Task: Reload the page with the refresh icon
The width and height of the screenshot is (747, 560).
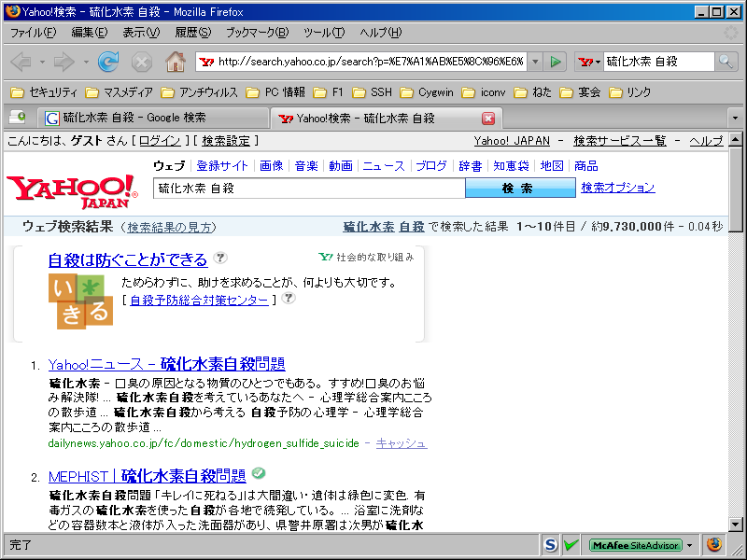Action: [x=108, y=62]
